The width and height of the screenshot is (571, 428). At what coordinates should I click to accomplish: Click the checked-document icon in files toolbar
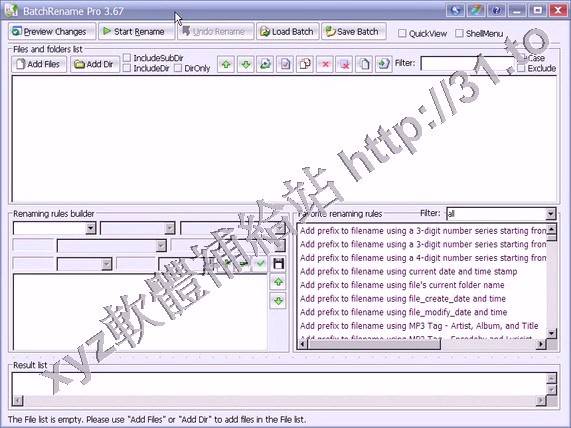pyautogui.click(x=285, y=64)
